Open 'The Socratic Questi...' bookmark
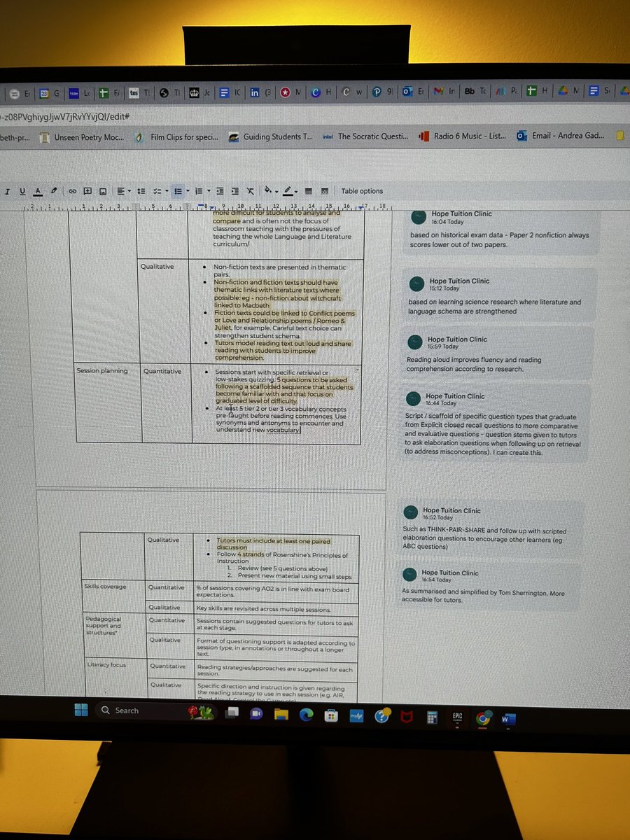 click(x=365, y=136)
